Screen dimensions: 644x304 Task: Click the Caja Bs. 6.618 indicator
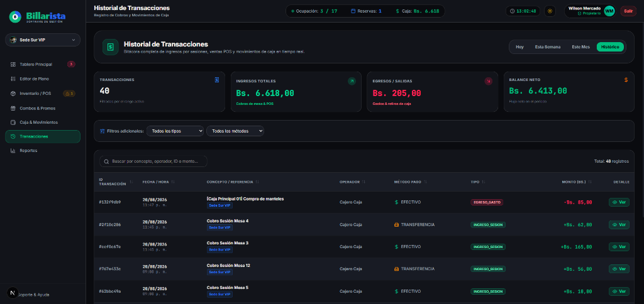[418, 11]
